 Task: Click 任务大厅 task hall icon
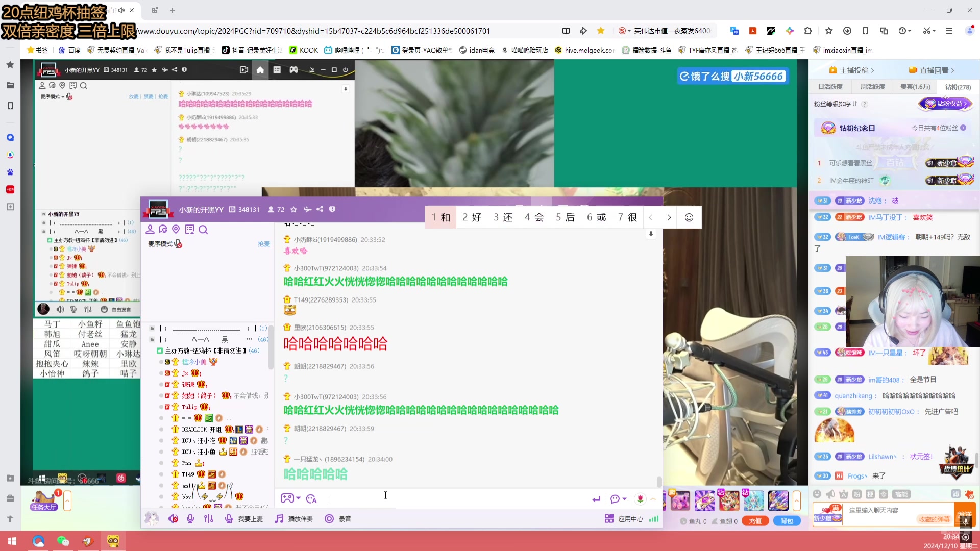point(44,500)
